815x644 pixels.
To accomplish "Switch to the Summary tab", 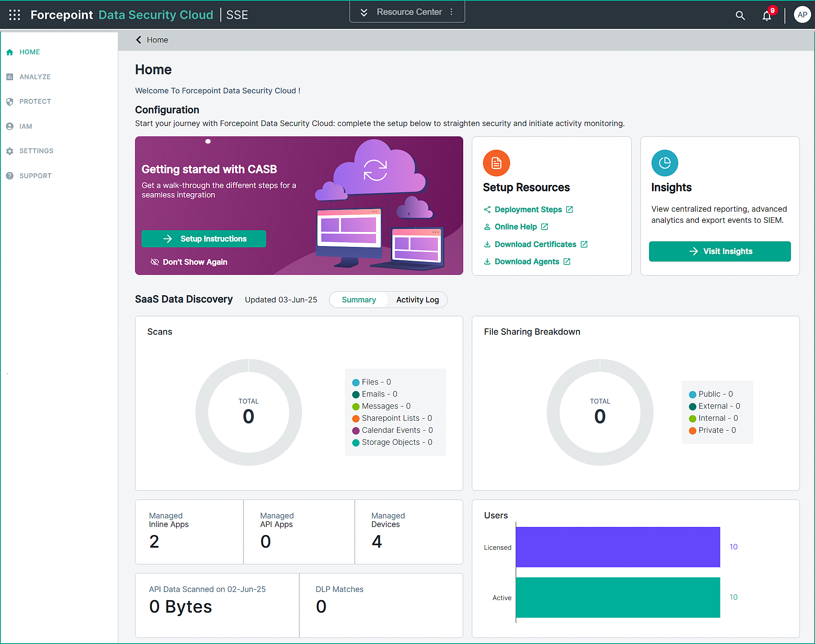I will (359, 300).
